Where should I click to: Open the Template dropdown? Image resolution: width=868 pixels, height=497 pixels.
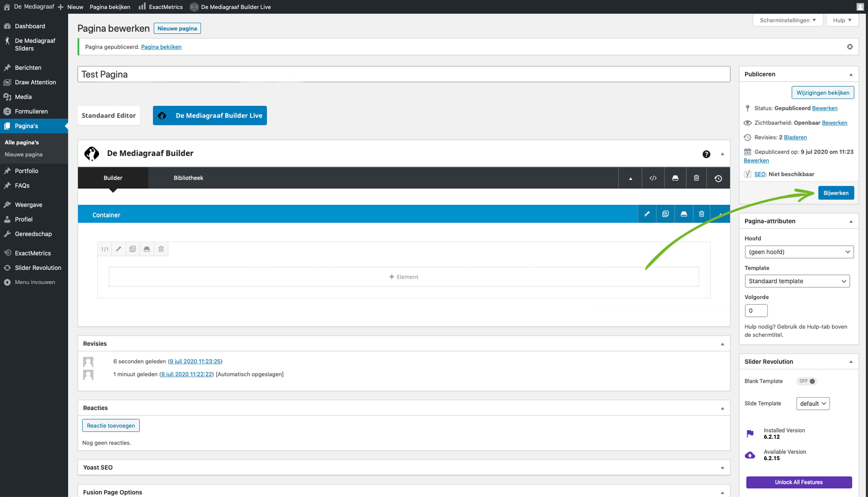pyautogui.click(x=797, y=281)
